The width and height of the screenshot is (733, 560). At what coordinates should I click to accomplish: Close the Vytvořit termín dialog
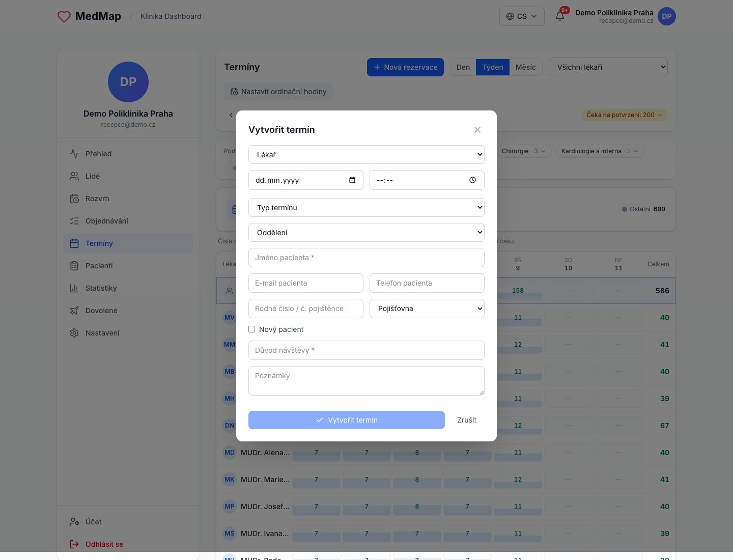pos(477,130)
